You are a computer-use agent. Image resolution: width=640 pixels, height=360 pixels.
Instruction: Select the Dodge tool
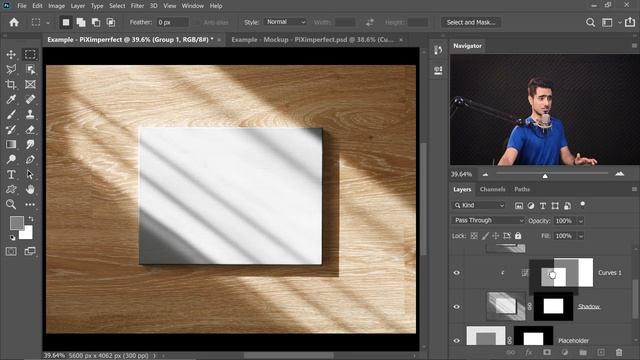point(11,159)
